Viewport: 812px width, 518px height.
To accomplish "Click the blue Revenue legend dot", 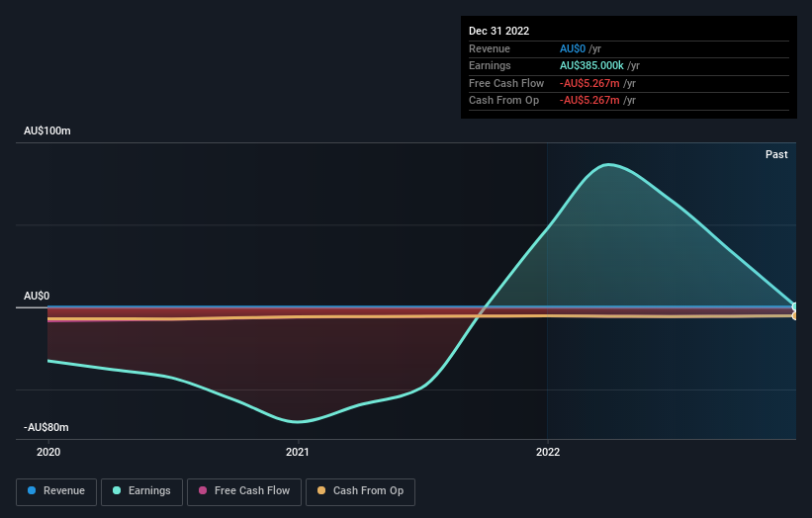I will (32, 490).
